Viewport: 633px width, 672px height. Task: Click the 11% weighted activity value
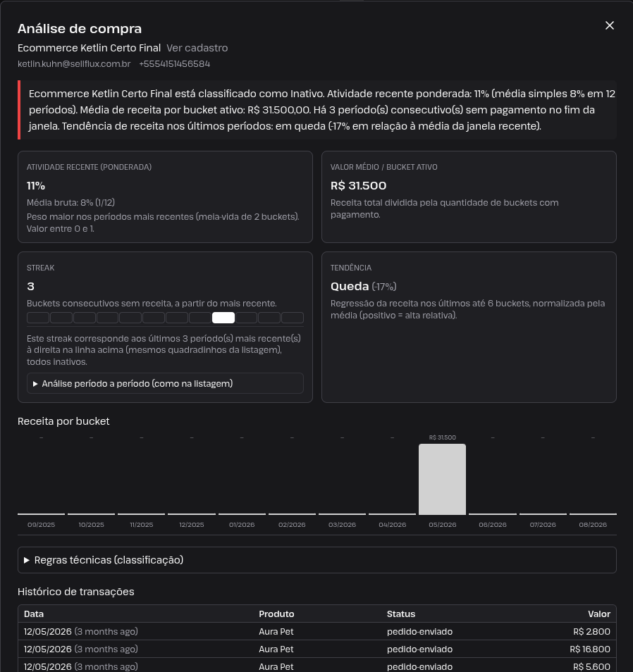coord(36,185)
